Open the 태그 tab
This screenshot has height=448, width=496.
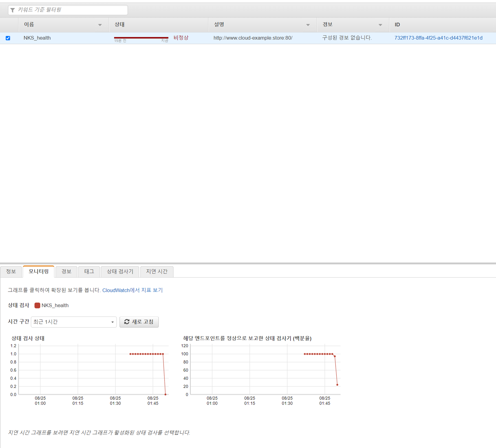point(89,271)
